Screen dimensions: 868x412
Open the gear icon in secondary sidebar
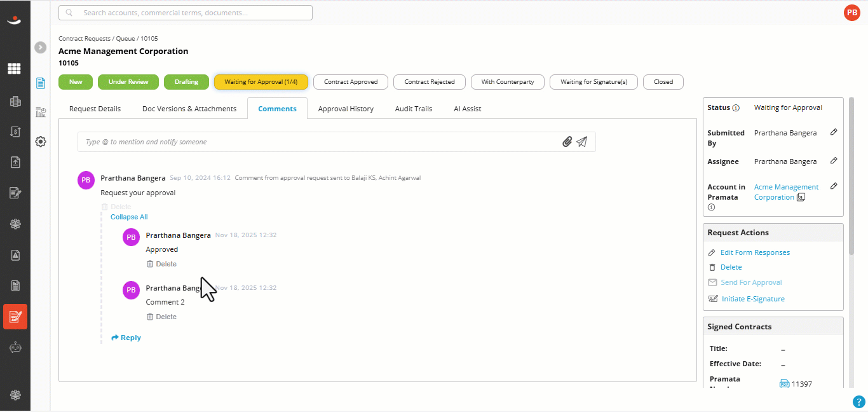click(41, 142)
